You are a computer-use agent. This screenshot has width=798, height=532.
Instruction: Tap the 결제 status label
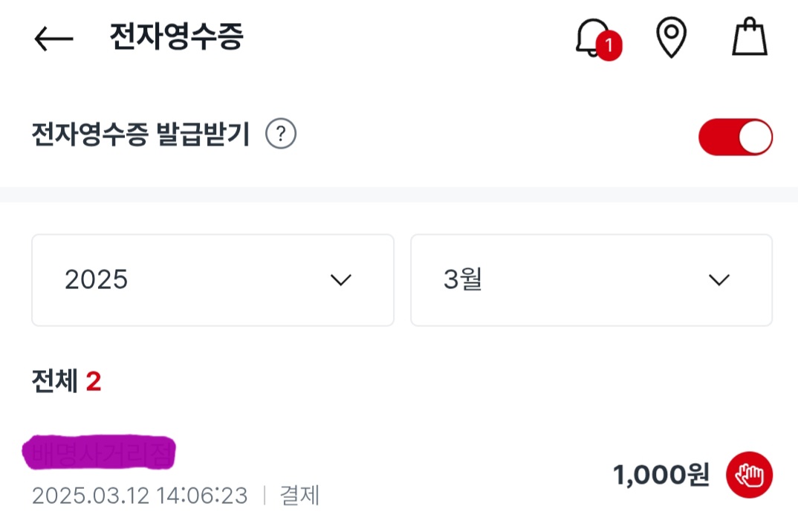click(x=299, y=496)
